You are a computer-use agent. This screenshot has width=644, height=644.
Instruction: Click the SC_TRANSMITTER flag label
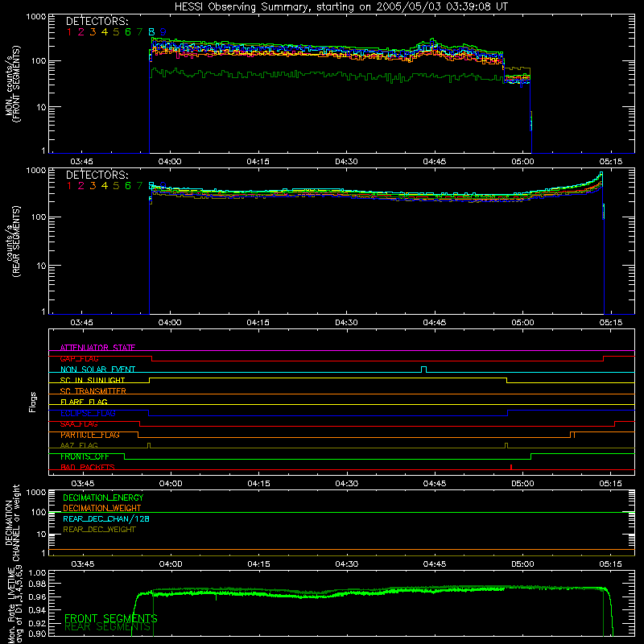[x=93, y=390]
